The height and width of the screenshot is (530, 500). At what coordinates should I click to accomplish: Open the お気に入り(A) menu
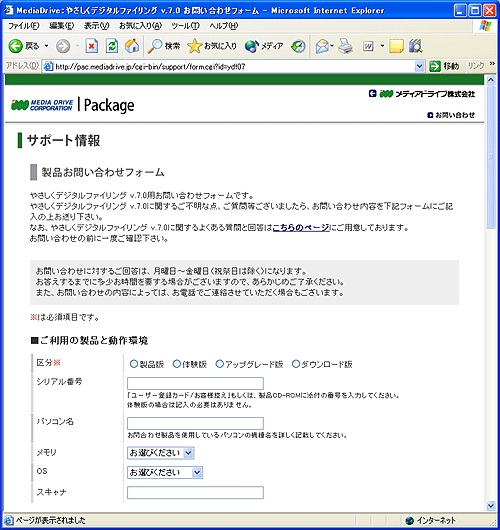pos(140,26)
